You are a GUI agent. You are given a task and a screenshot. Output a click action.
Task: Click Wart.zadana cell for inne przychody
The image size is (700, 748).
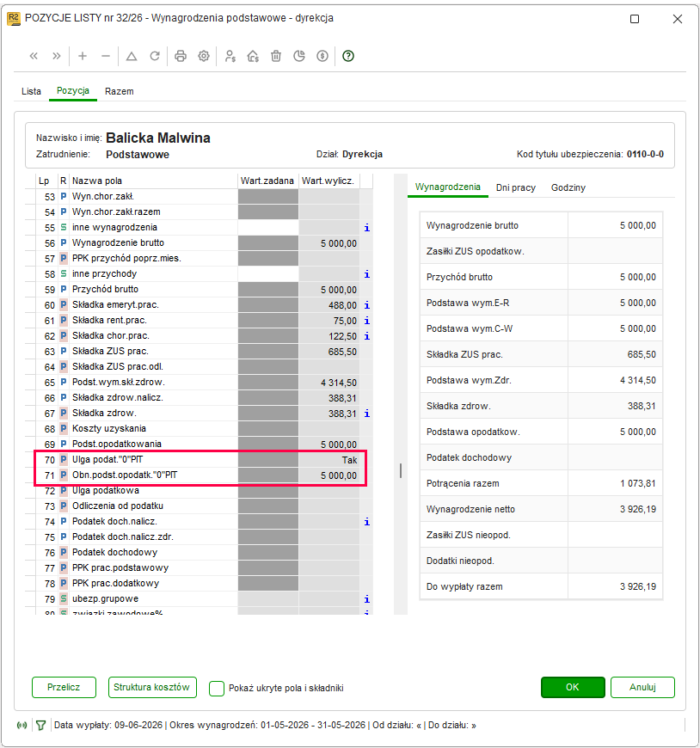268,273
